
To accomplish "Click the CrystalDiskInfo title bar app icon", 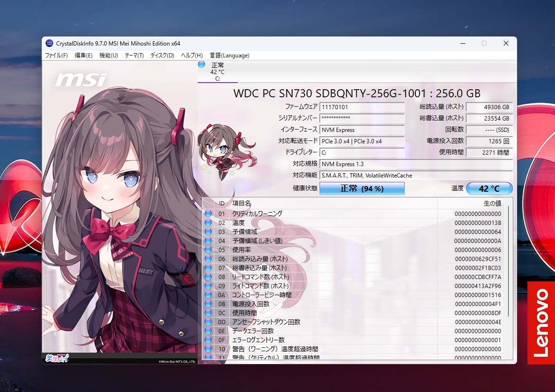I will point(49,44).
